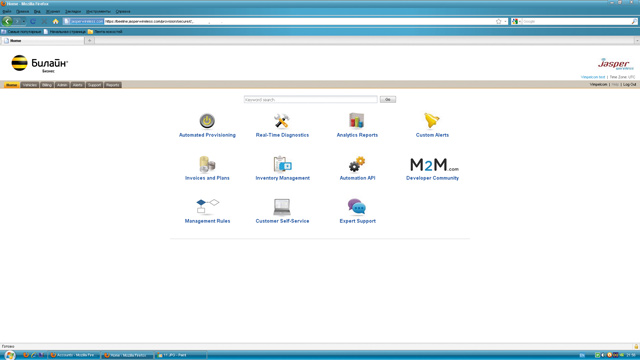Reload the page with the refresh icon
640x360 pixels.
[x=33, y=21]
